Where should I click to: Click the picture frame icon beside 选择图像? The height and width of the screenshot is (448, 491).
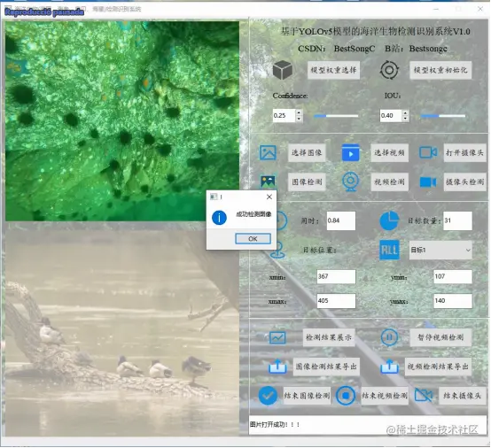(x=268, y=152)
